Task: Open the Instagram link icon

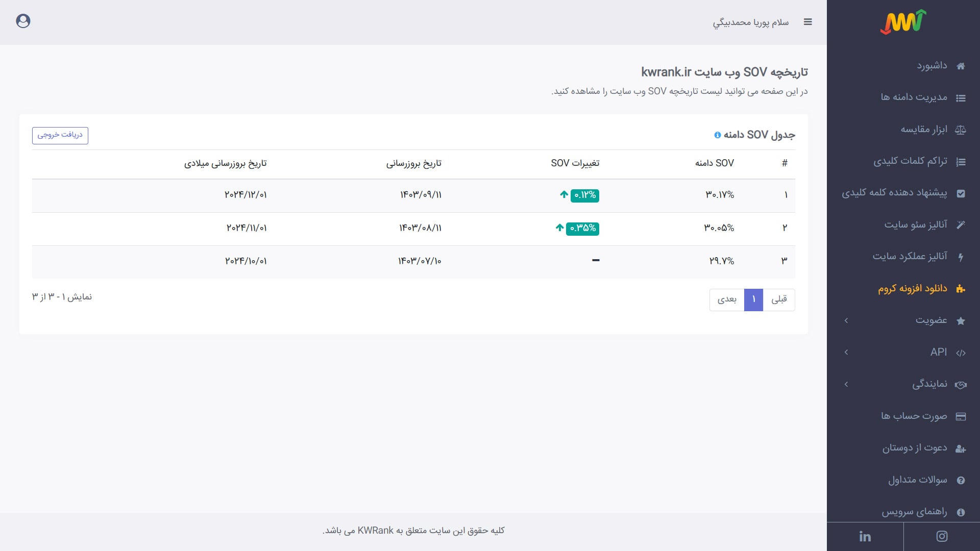Action: point(942,536)
